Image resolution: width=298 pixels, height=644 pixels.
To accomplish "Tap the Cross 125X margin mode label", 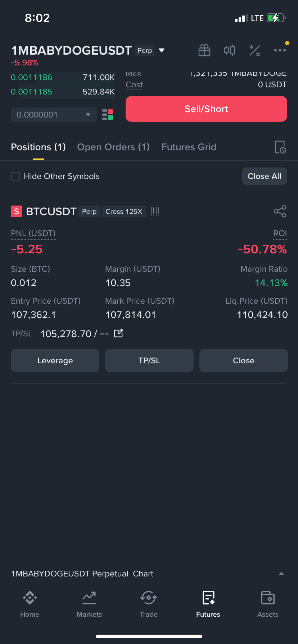I will tap(124, 211).
